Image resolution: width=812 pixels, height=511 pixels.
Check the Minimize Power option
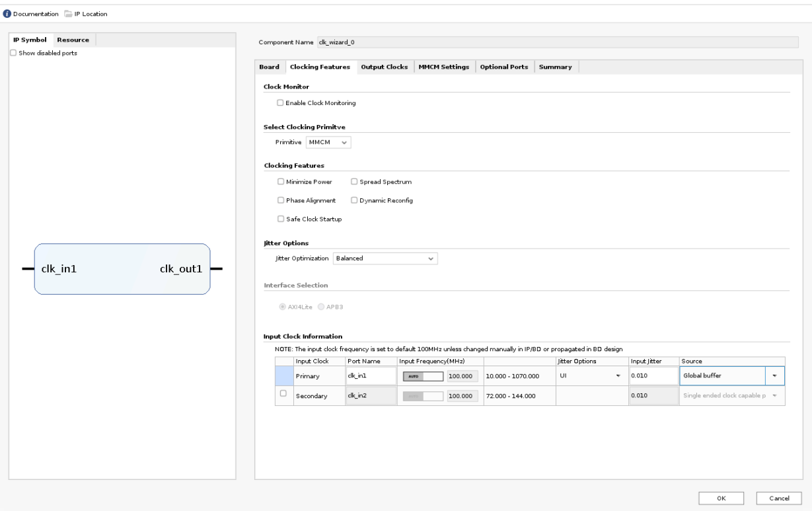coord(280,182)
